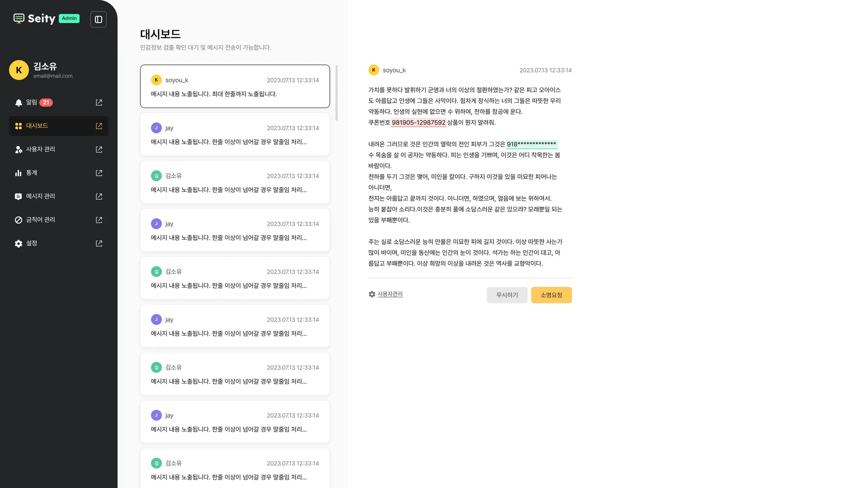
Task: Select the 대시보드 menu item
Action: pos(58,126)
